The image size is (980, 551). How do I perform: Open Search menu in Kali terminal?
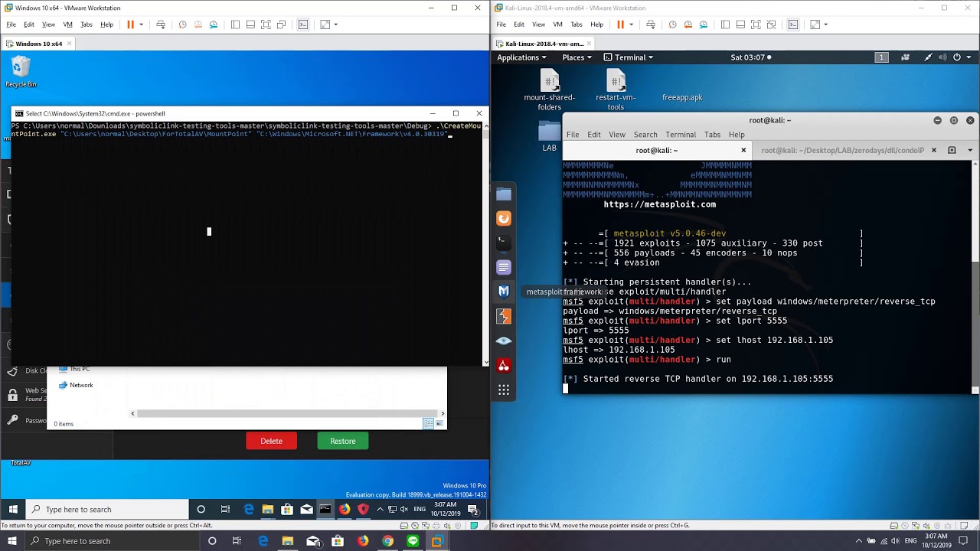click(645, 135)
